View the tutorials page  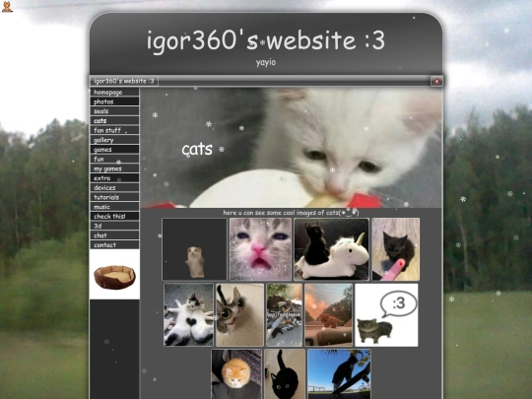coord(114,197)
